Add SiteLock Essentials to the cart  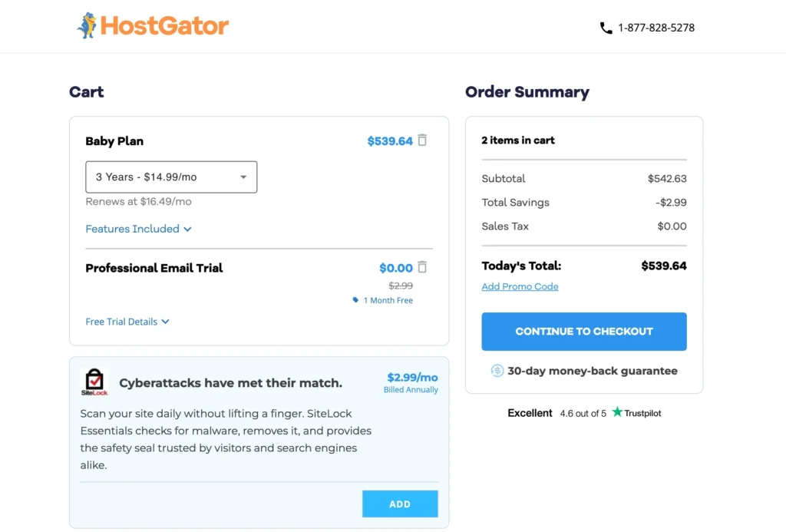399,504
